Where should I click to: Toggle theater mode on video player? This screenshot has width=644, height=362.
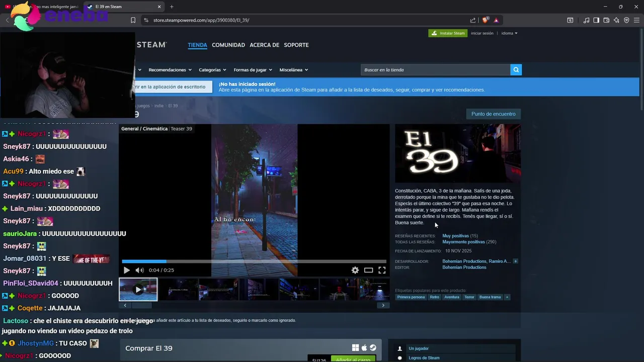(368, 270)
